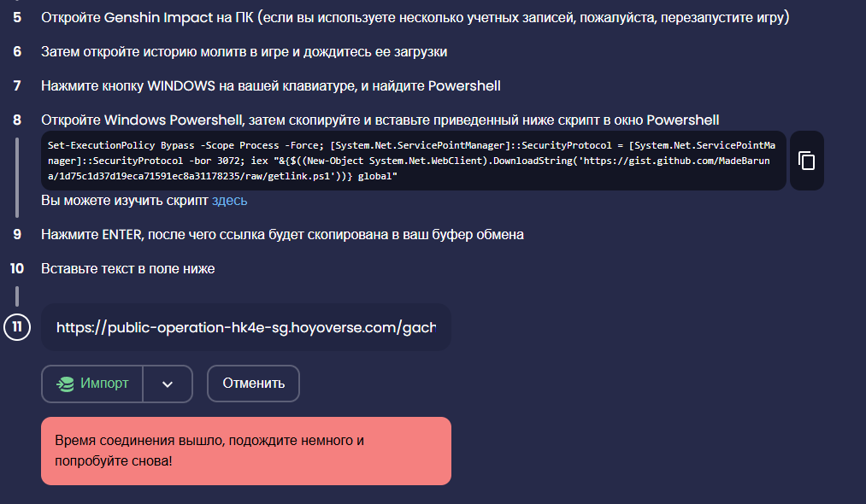Screen dimensions: 866x504
Task: Click the step number 6
Action: [x=17, y=51]
